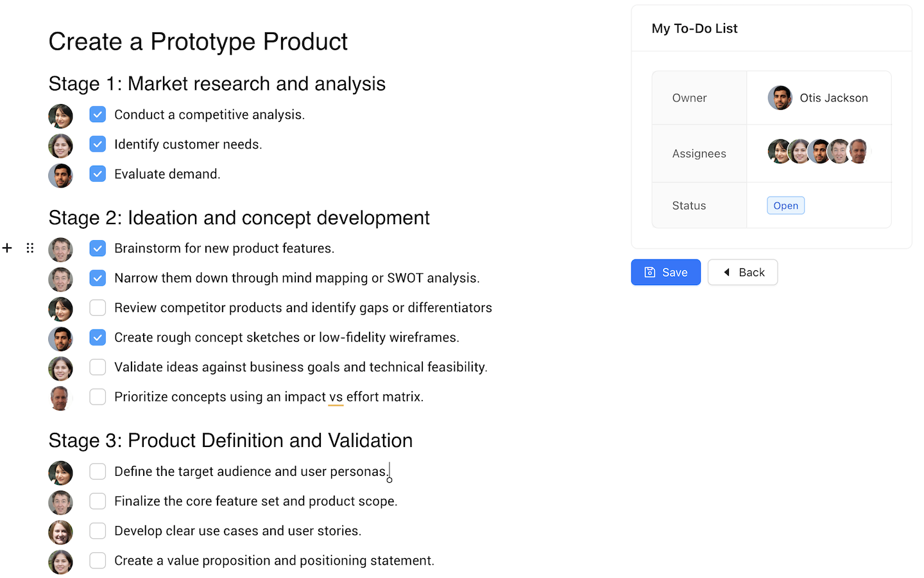The width and height of the screenshot is (924, 578).
Task: Check 'Review competitor products' checkbox
Action: coord(98,308)
